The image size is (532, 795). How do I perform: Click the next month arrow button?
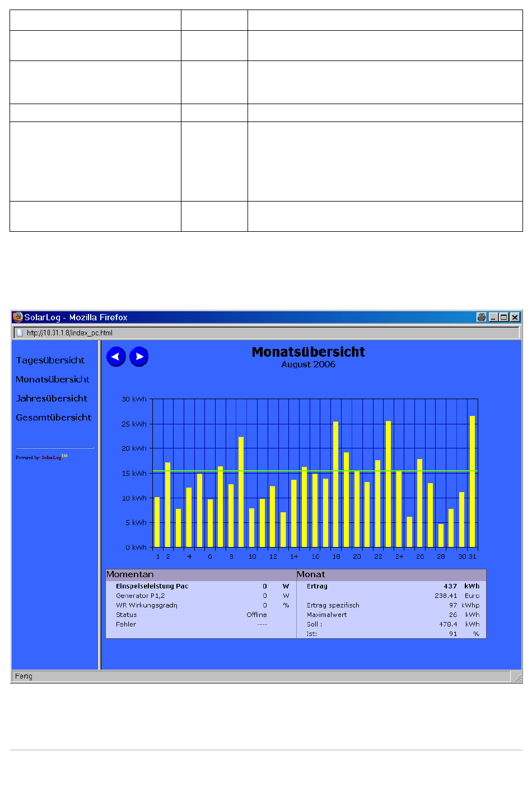[x=139, y=357]
